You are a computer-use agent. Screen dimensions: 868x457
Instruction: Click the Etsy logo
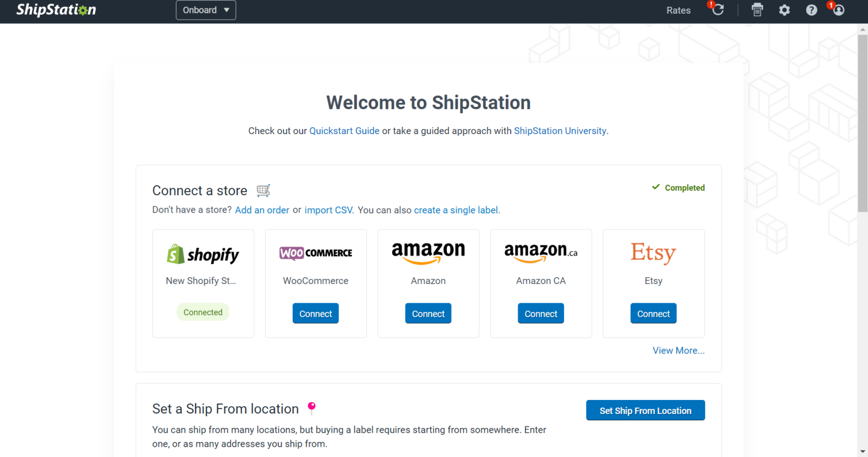653,253
